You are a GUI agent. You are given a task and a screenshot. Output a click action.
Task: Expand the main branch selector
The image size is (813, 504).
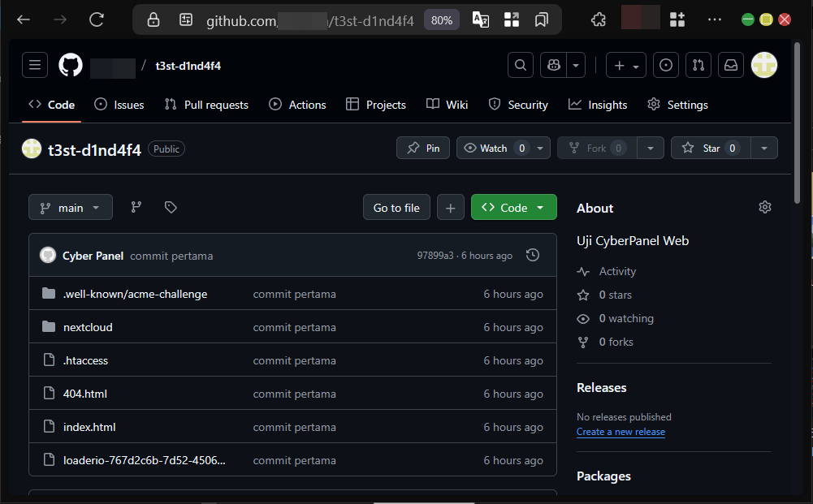coord(71,208)
